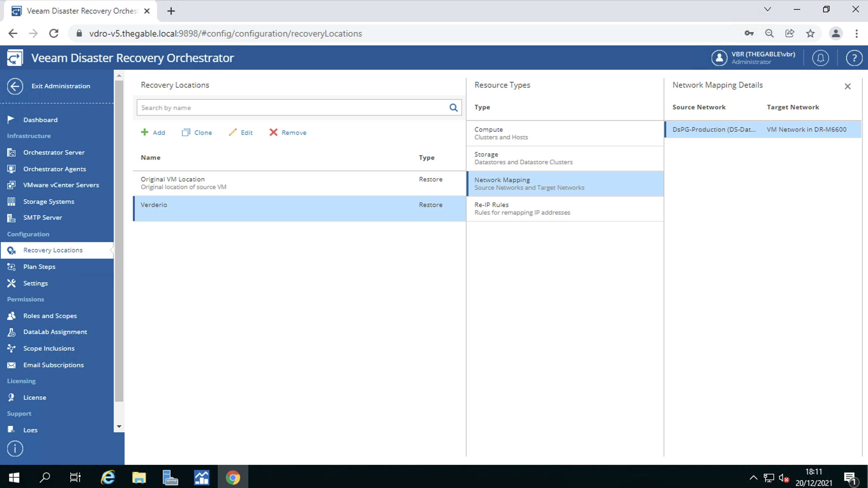
Task: Click the Type column header in Recovery Locations
Action: coord(427,157)
